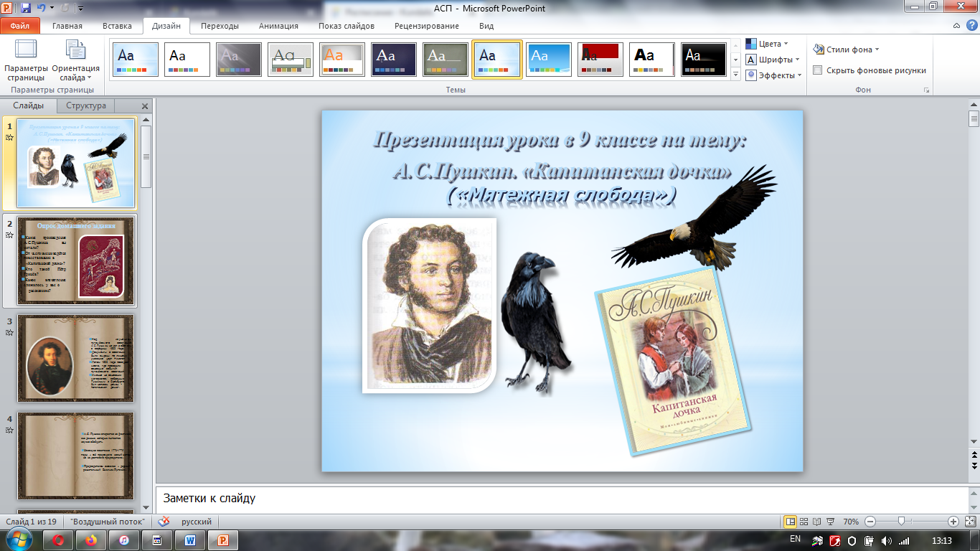Switch to the Показ слайдов ribbon tab

(347, 26)
